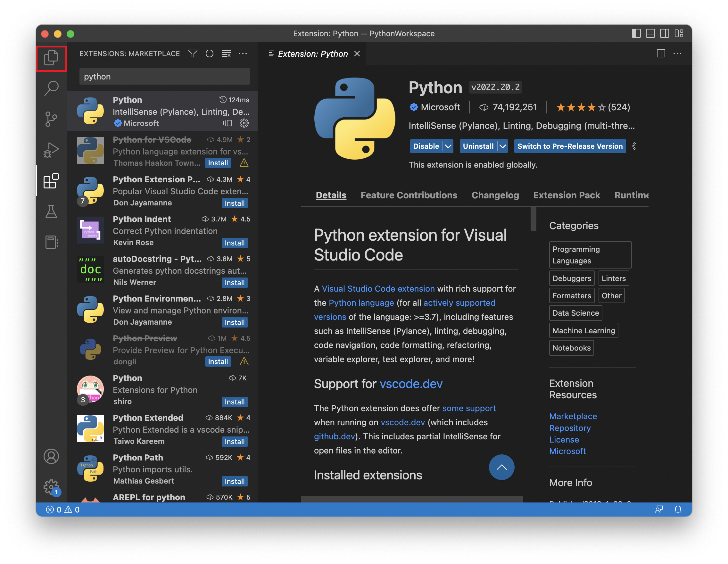Click the filter extensions funnel icon
Screen dimensions: 728x564
193,54
